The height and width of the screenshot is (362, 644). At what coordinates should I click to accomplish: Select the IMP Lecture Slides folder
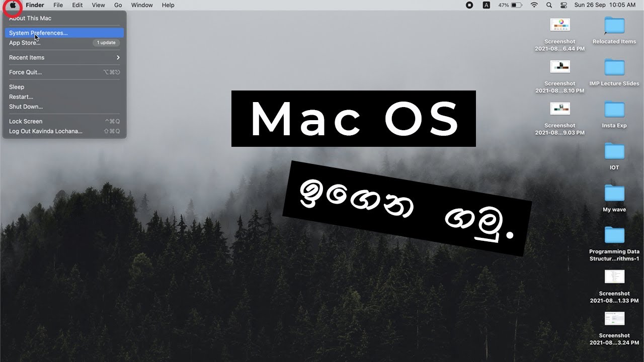[614, 72]
